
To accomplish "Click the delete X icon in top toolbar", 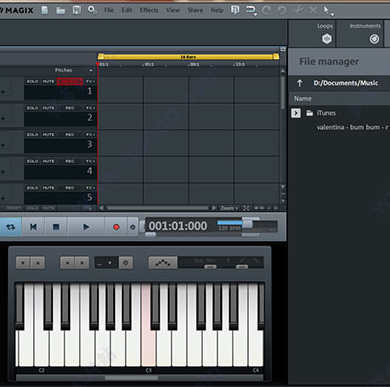I will (313, 10).
